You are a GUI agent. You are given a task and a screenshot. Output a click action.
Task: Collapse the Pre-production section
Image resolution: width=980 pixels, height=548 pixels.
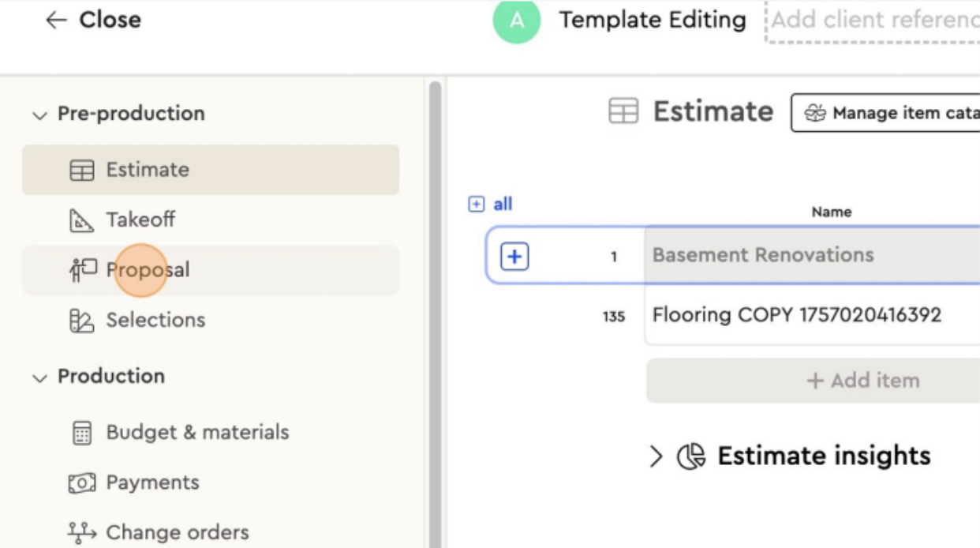tap(39, 115)
